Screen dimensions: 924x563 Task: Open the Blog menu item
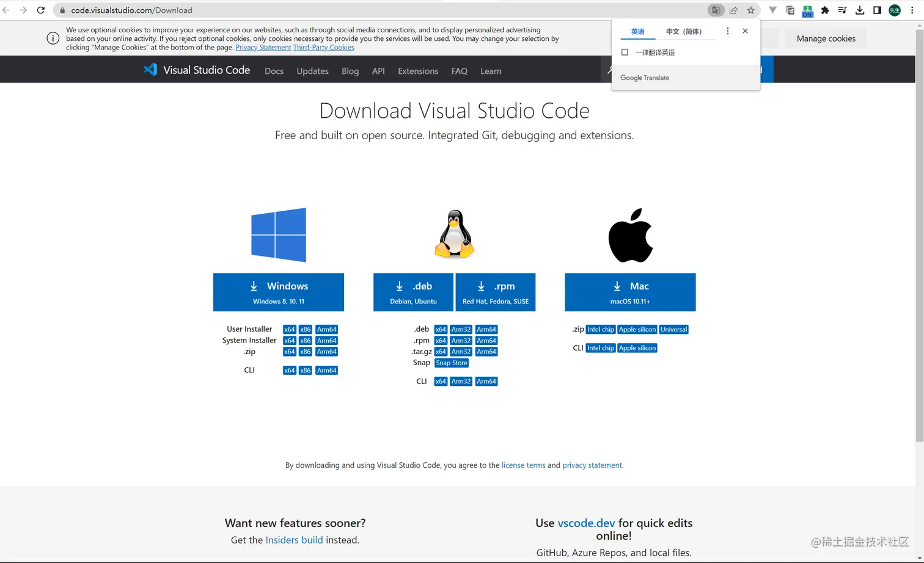[x=350, y=71]
